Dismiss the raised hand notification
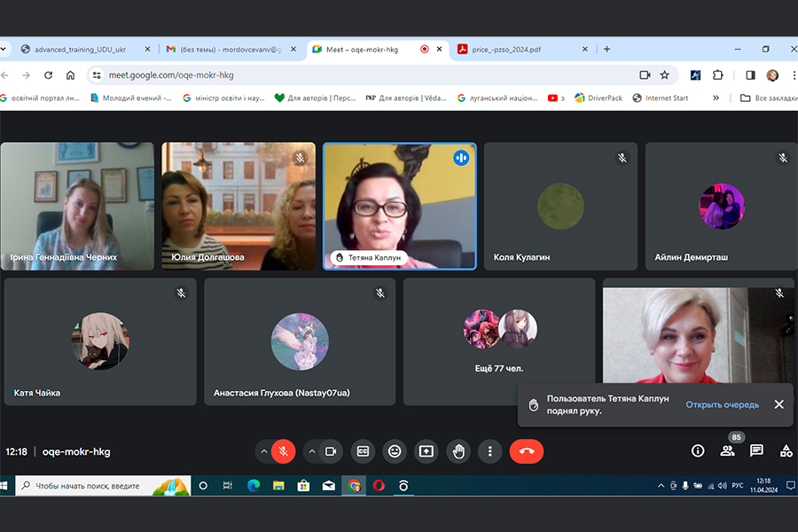Image resolution: width=798 pixels, height=532 pixels. [x=778, y=404]
